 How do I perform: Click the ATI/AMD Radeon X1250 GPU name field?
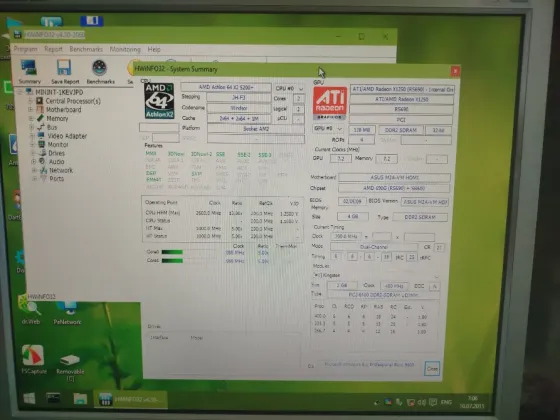pos(401,99)
